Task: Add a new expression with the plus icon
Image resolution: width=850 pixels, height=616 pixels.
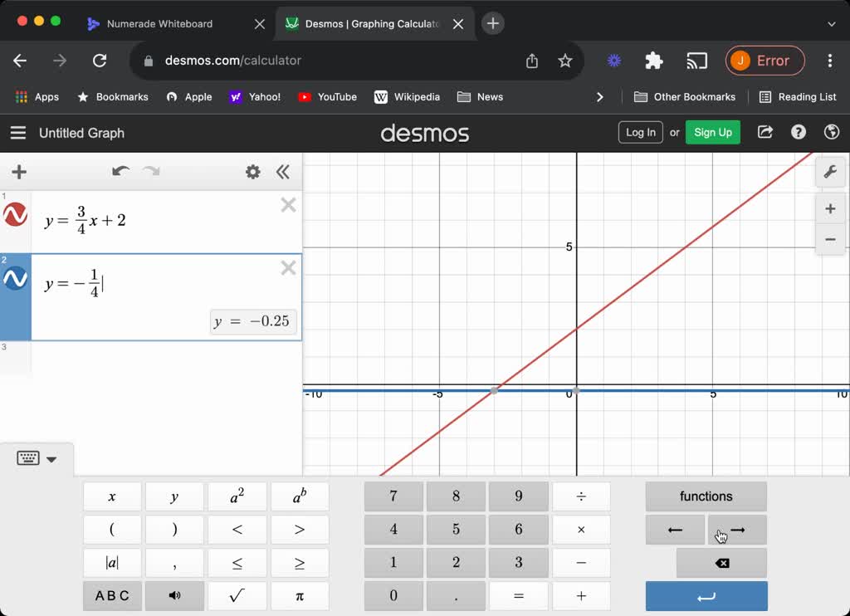Action: pyautogui.click(x=18, y=172)
